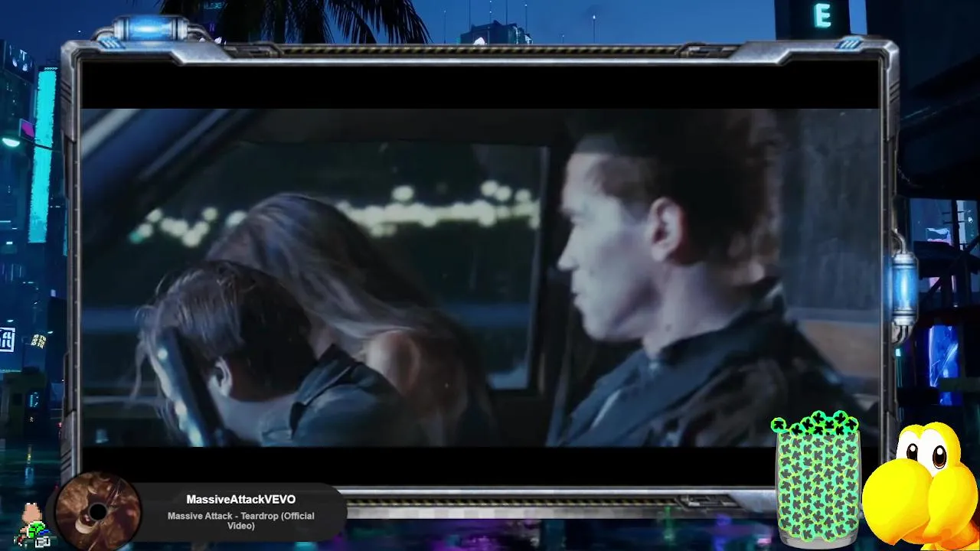
Task: Click the song title Massive Attack - Teardrop
Action: pos(240,520)
